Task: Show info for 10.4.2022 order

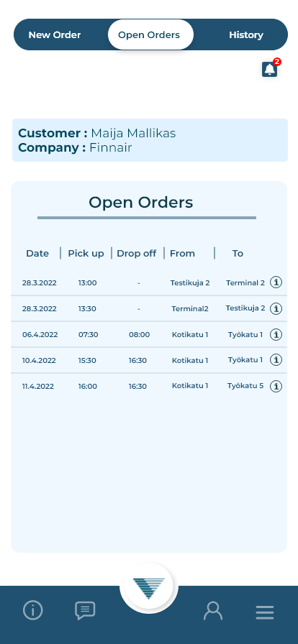Action: point(276,360)
